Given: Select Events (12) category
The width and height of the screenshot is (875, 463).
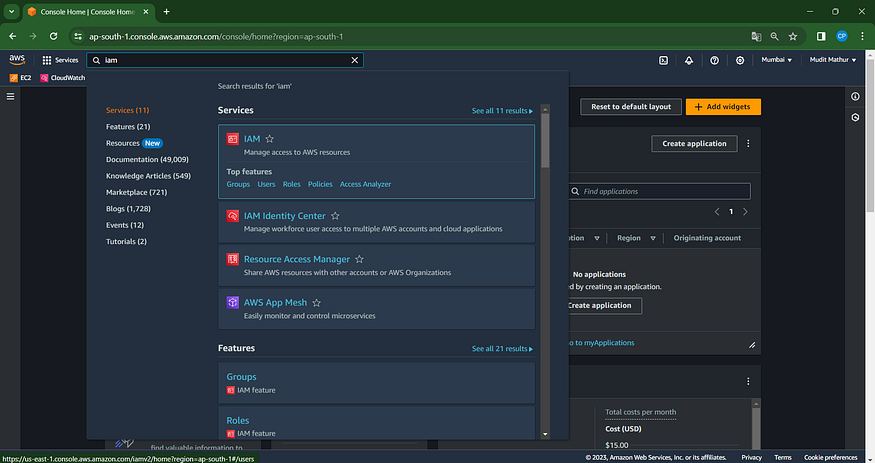Looking at the screenshot, I should 125,225.
